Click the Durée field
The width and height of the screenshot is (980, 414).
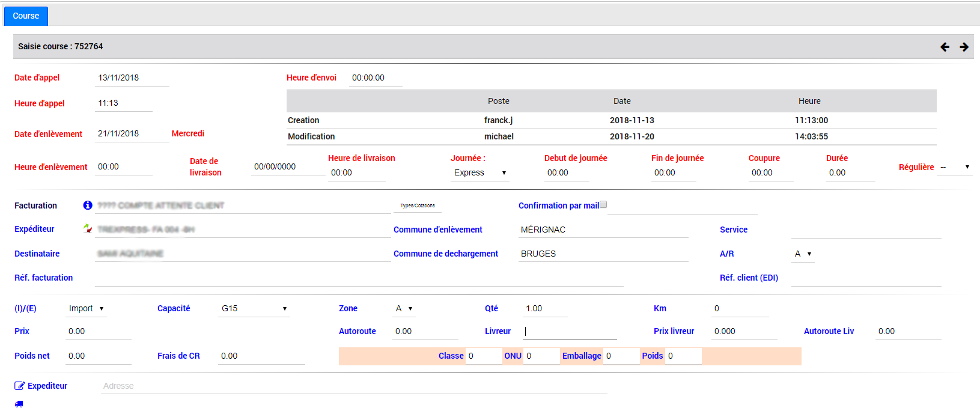point(850,173)
